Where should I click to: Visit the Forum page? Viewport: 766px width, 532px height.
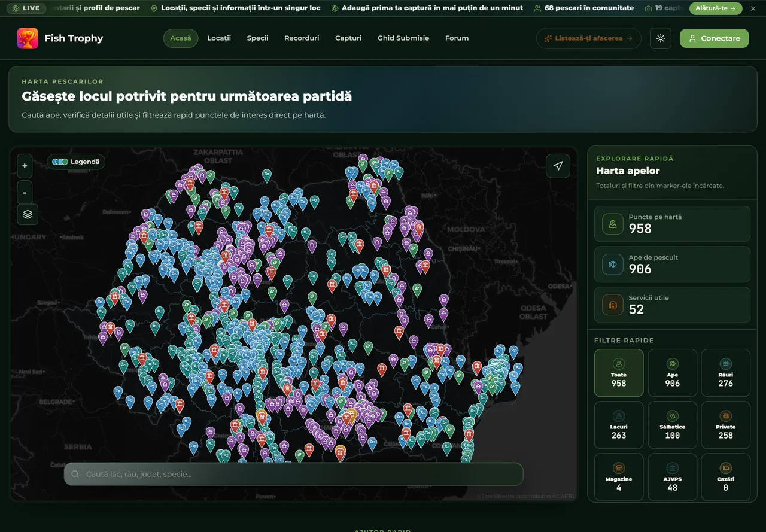pos(457,38)
